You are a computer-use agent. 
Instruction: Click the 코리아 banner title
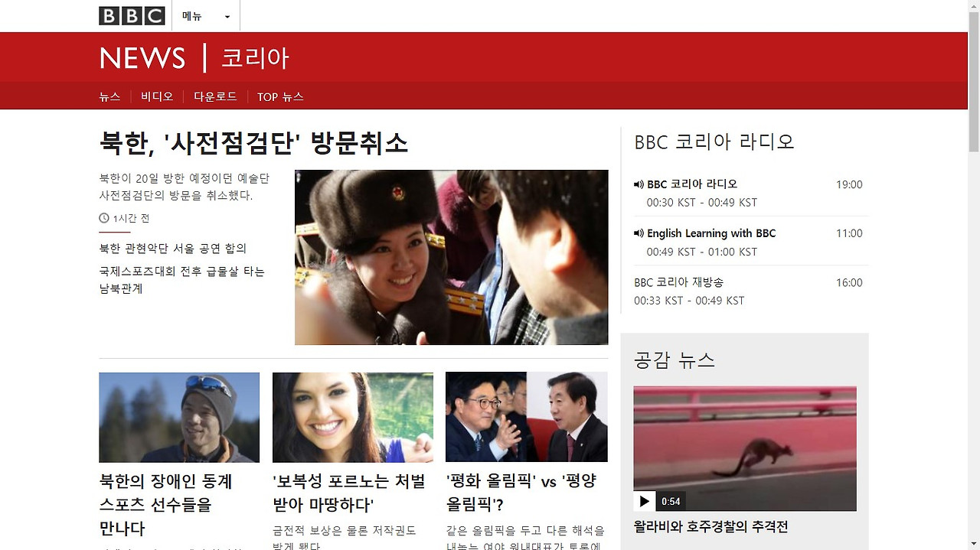click(x=255, y=58)
